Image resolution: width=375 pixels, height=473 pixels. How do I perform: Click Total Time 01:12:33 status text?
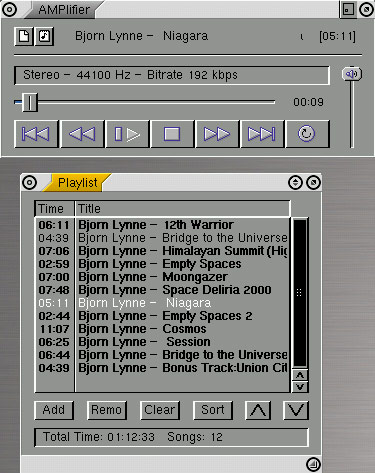pos(99,437)
